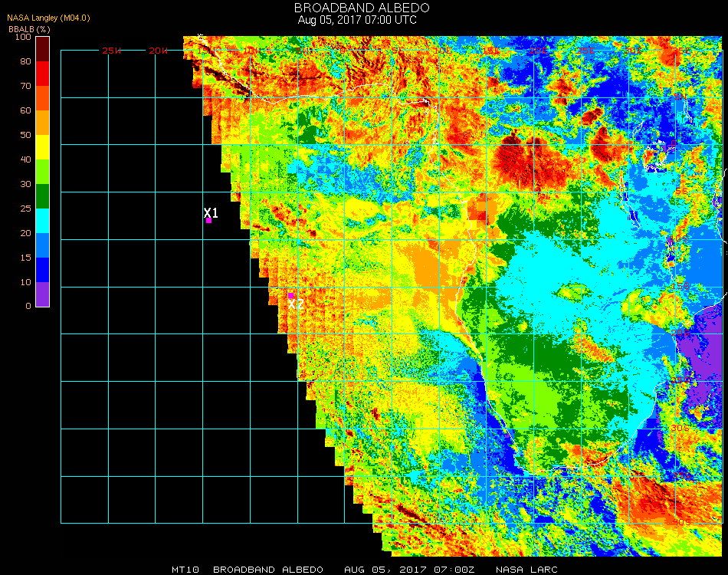This screenshot has height=575, width=728.
Task: Click the 40S latitude label
Action: click(680, 521)
